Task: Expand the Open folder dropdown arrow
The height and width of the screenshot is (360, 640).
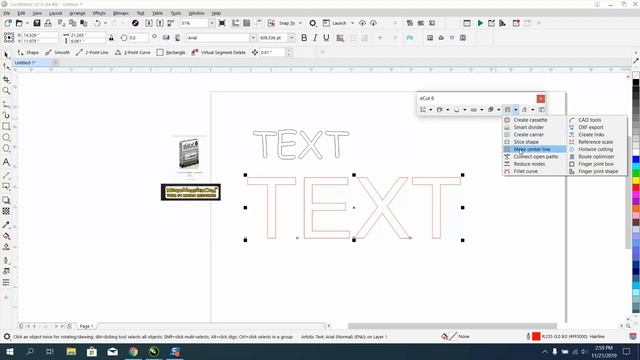Action: point(27,23)
